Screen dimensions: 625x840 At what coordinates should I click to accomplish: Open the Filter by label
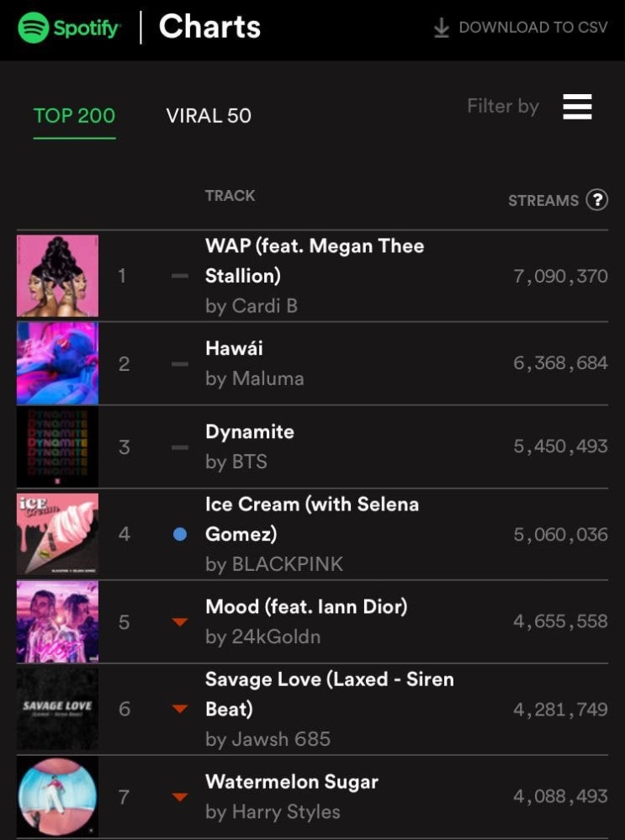(x=503, y=106)
